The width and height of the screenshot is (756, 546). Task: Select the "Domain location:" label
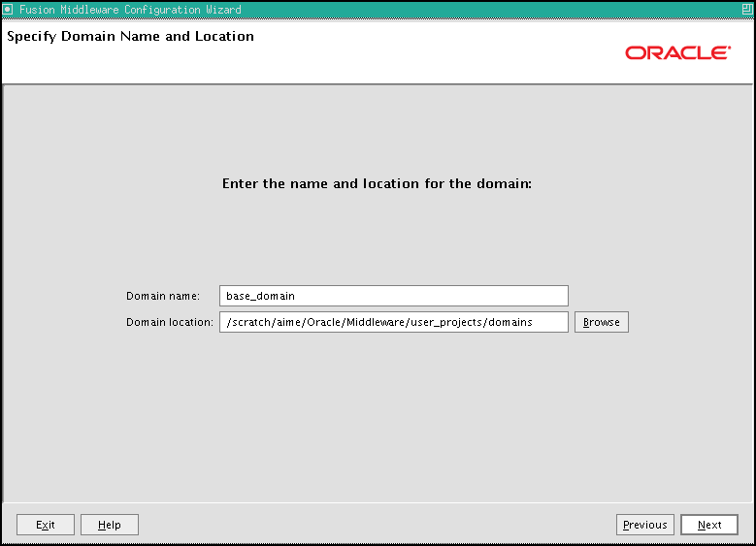click(170, 322)
